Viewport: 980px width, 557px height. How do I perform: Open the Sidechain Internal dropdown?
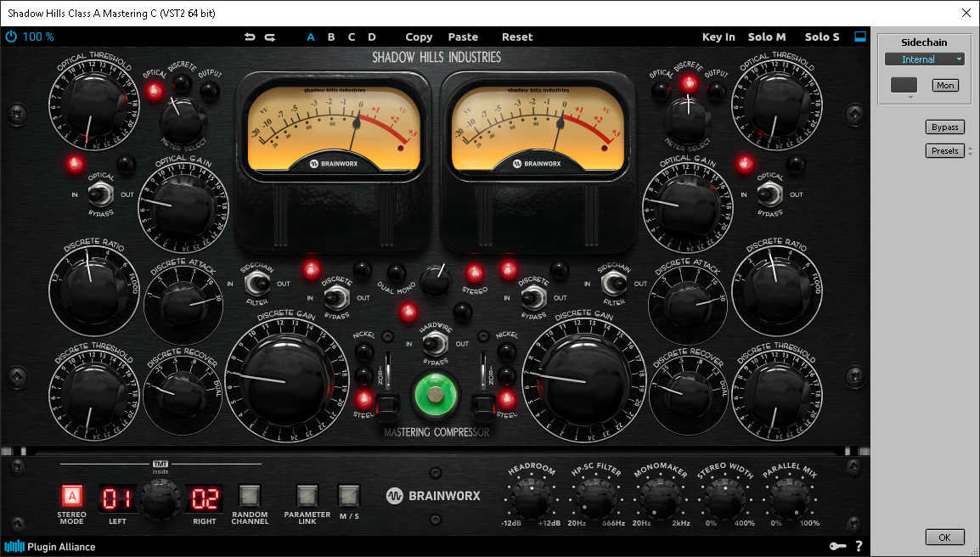pyautogui.click(x=924, y=59)
